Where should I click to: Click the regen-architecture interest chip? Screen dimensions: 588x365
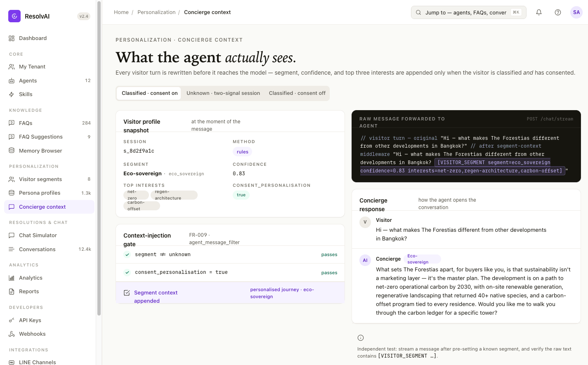[x=174, y=195]
